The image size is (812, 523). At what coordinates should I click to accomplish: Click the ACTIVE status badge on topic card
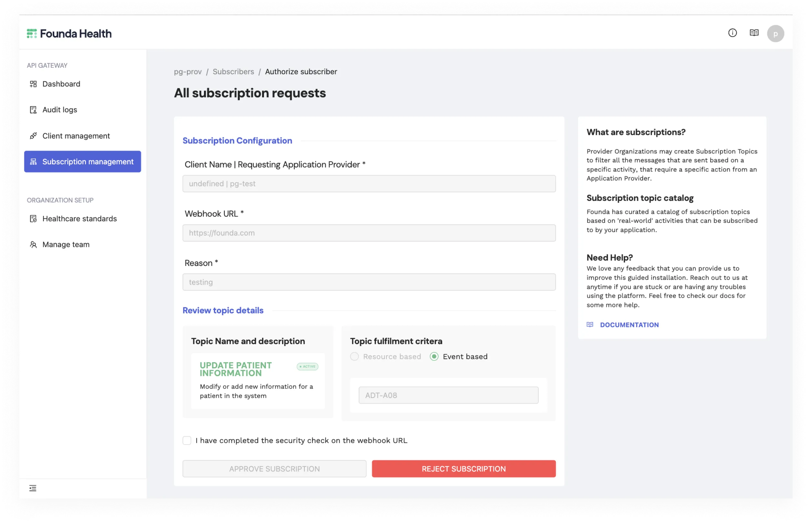click(307, 366)
